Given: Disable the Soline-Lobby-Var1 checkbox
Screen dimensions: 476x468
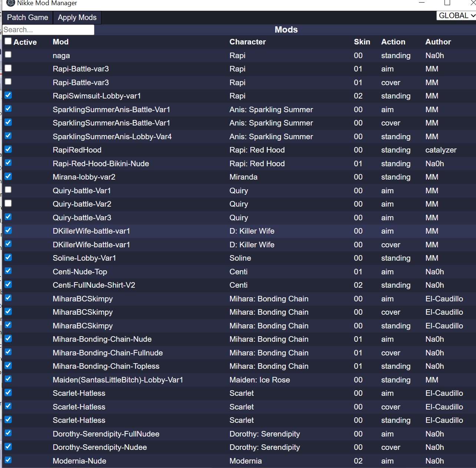Looking at the screenshot, I should 8,257.
